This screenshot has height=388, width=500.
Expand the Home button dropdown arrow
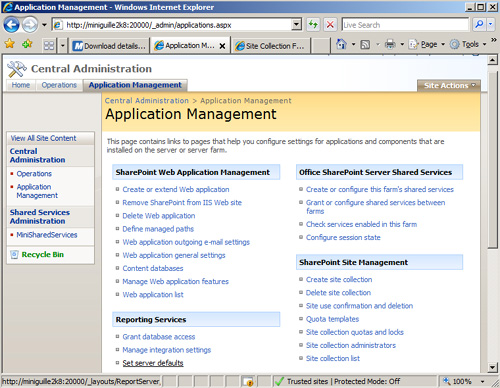pyautogui.click(x=353, y=44)
